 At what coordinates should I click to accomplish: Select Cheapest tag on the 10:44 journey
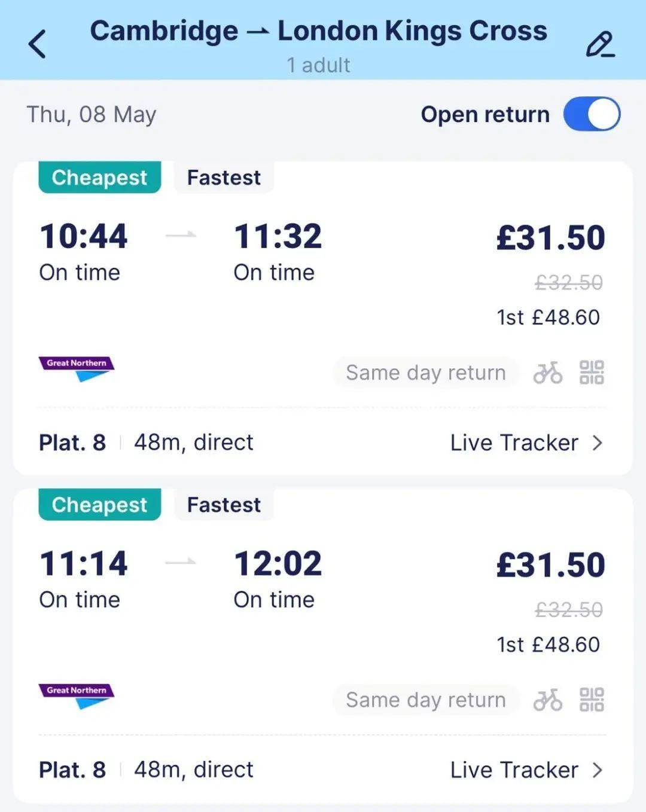pyautogui.click(x=99, y=178)
